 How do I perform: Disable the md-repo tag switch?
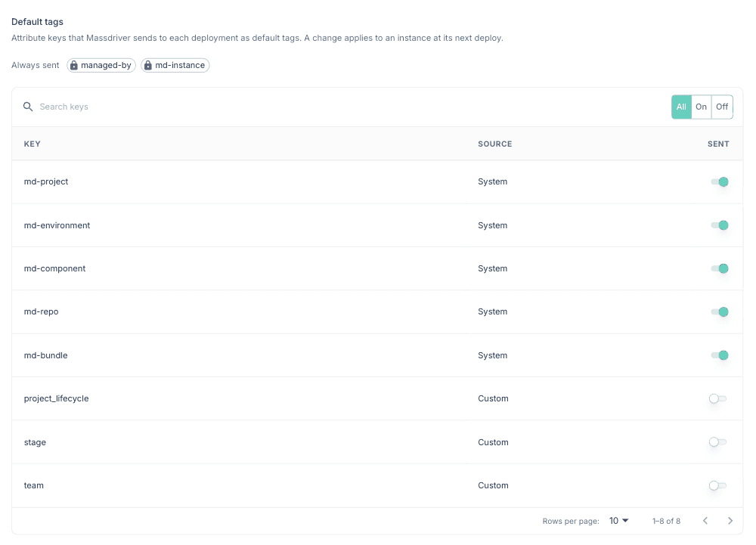[x=720, y=311]
